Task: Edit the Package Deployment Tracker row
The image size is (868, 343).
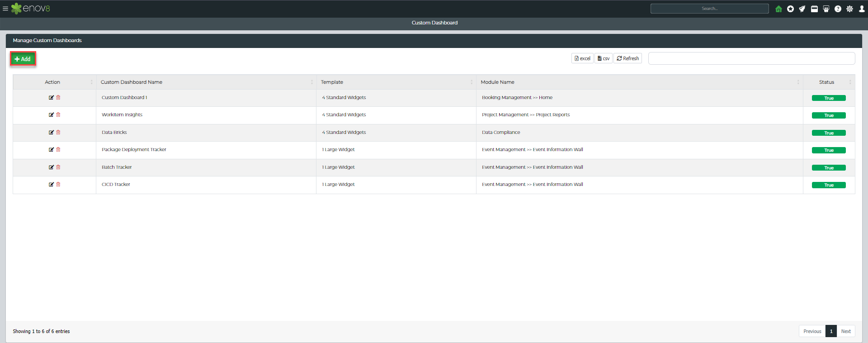Action: coord(51,149)
